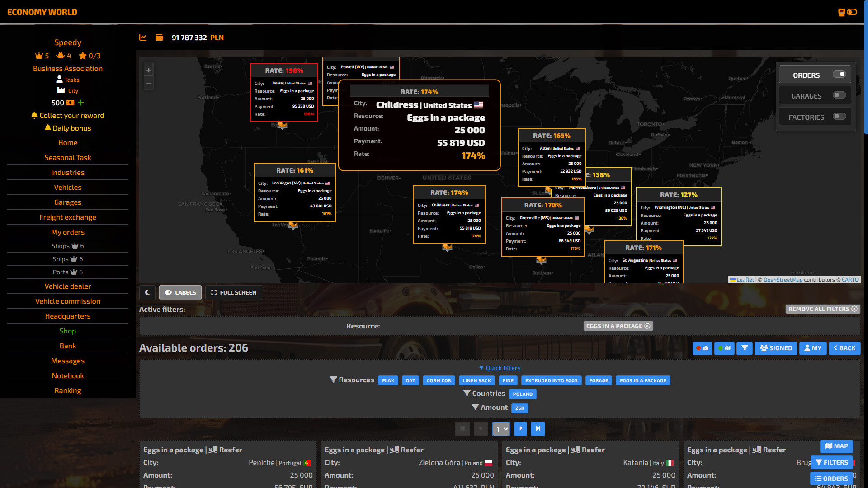Apply the CORN COB quick filter

[x=439, y=380]
